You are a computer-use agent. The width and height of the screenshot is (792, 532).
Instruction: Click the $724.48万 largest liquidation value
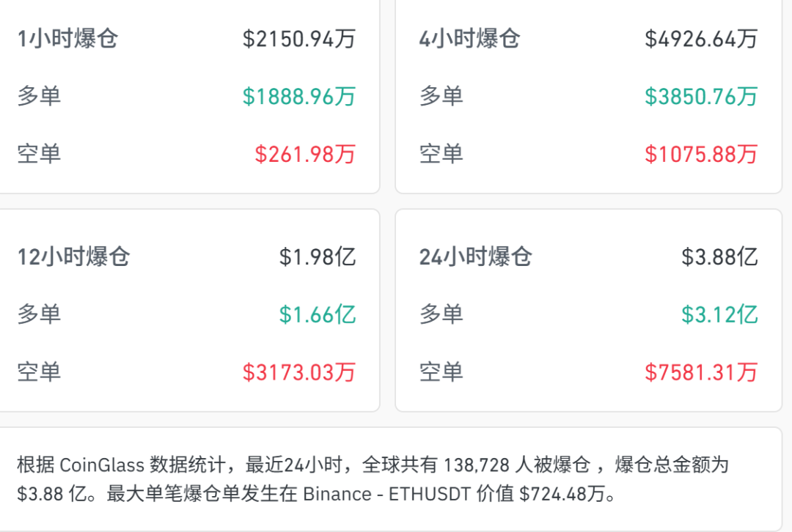point(562,494)
